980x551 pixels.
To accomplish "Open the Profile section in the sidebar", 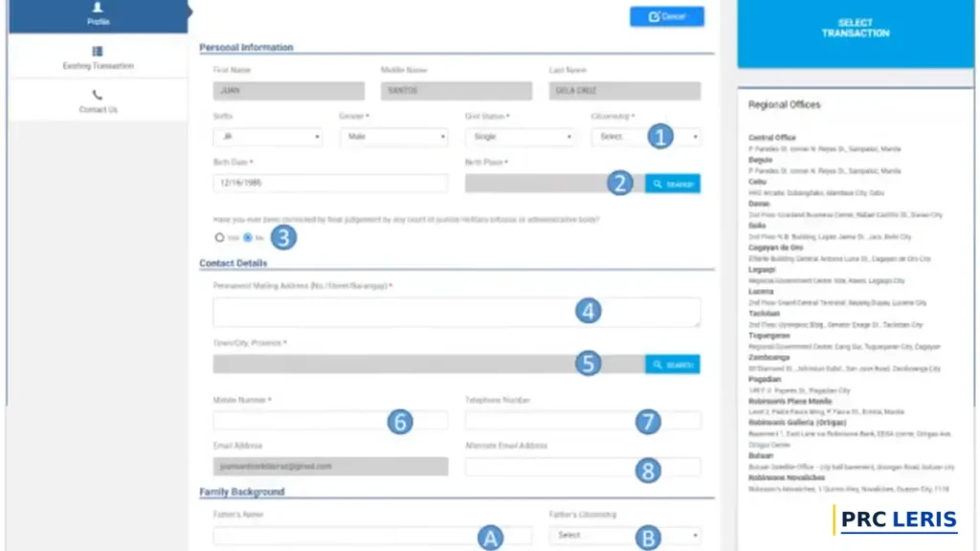I will tap(99, 15).
